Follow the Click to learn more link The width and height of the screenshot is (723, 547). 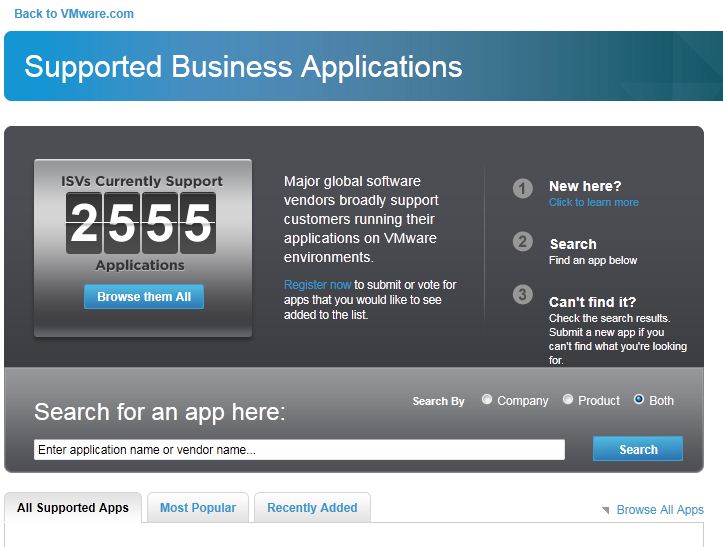tap(593, 202)
